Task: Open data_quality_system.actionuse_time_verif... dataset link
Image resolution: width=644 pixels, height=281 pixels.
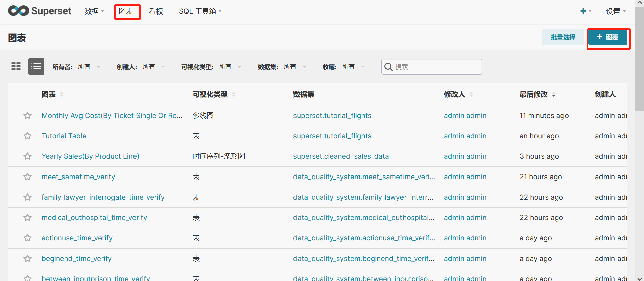Action: point(364,238)
